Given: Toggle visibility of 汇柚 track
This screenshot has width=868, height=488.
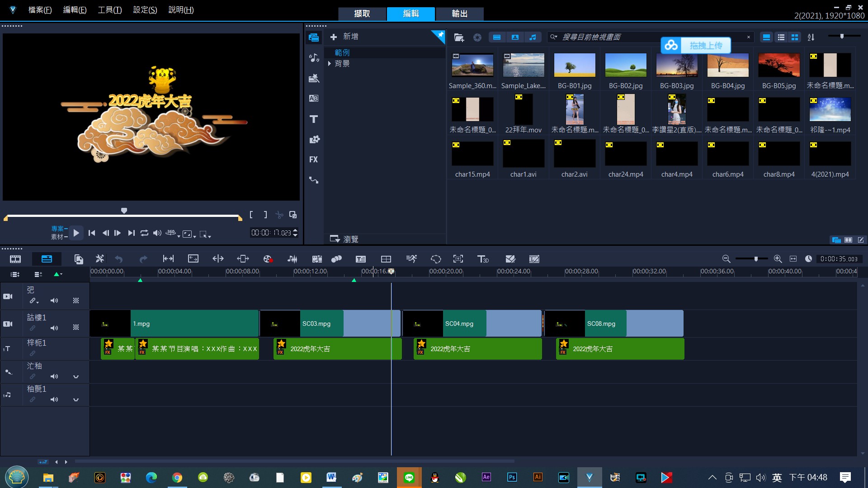Looking at the screenshot, I should [8, 371].
